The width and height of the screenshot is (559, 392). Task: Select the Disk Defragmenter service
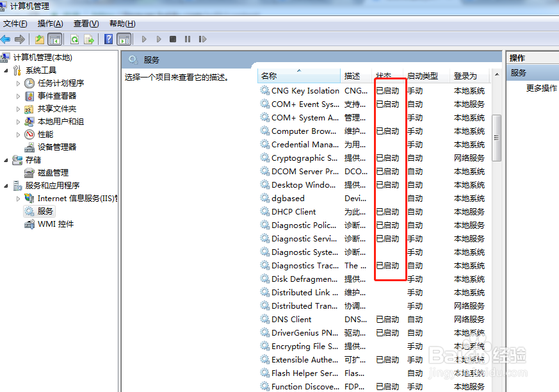pos(374,279)
